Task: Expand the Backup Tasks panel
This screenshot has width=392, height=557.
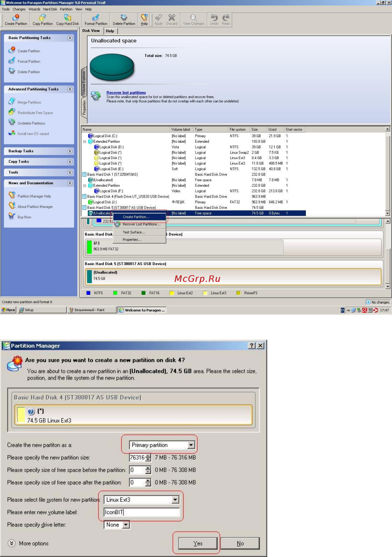Action: tap(70, 151)
